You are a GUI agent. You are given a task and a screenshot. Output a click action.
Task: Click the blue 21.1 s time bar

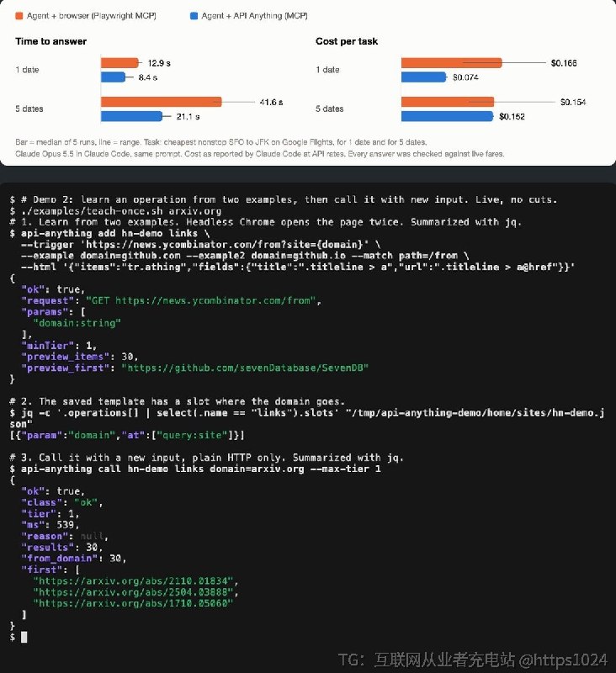(131, 116)
